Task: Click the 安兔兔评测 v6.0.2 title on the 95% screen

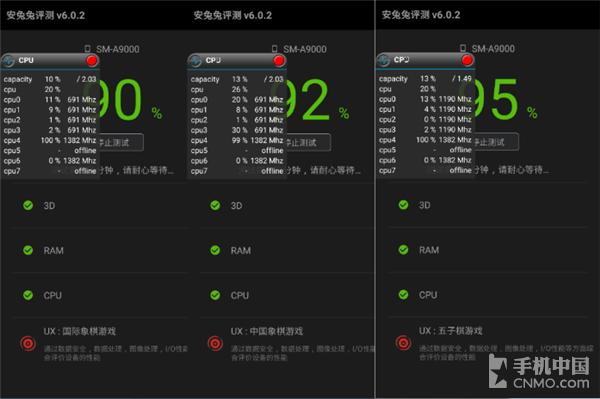Action: tap(421, 15)
